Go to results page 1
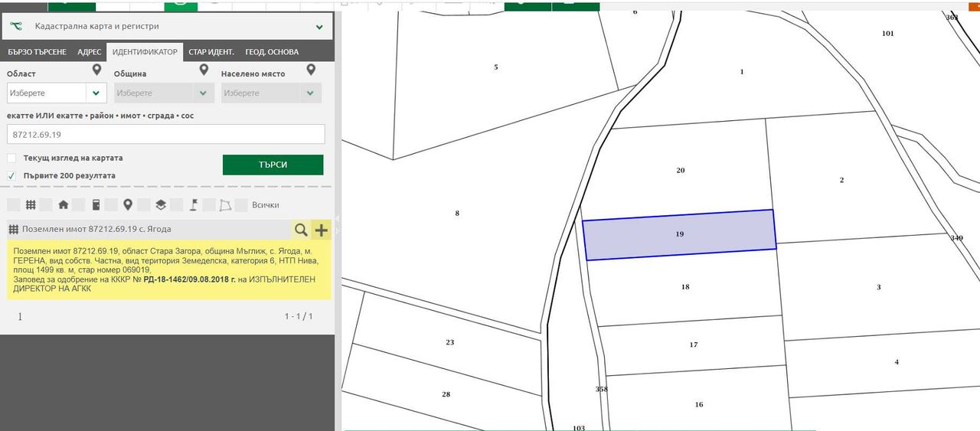980x431 pixels. pyautogui.click(x=20, y=316)
